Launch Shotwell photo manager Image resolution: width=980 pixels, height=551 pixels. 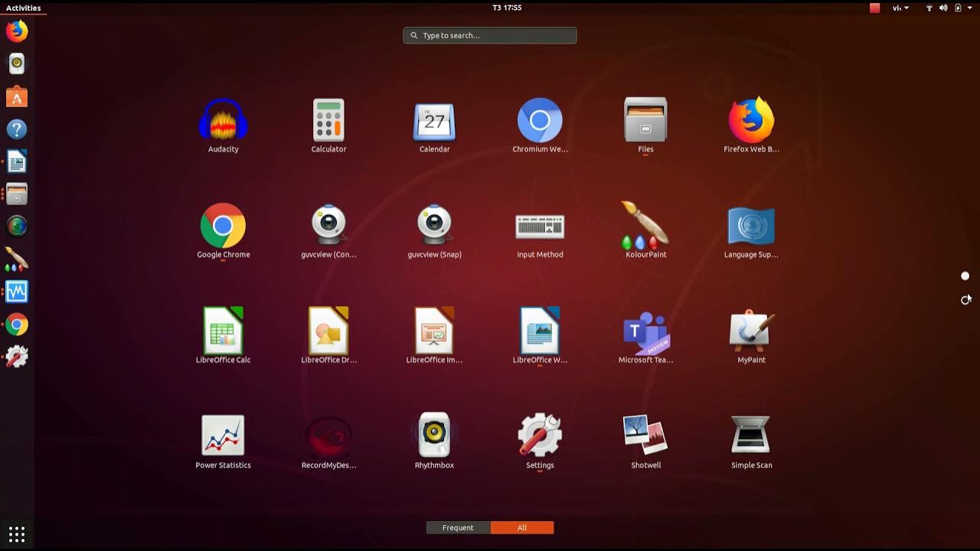point(645,441)
